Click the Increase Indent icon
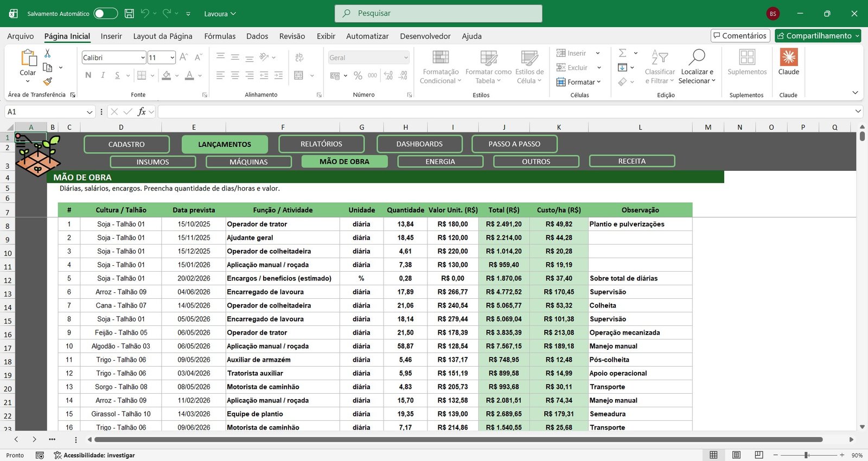This screenshot has width=868, height=461. click(278, 75)
